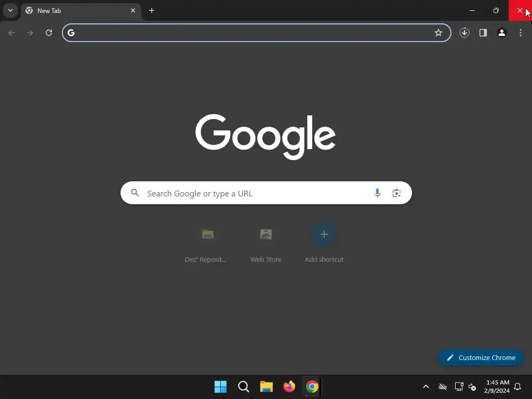Start voice search with microphone icon
Image resolution: width=532 pixels, height=399 pixels.
pyautogui.click(x=377, y=193)
